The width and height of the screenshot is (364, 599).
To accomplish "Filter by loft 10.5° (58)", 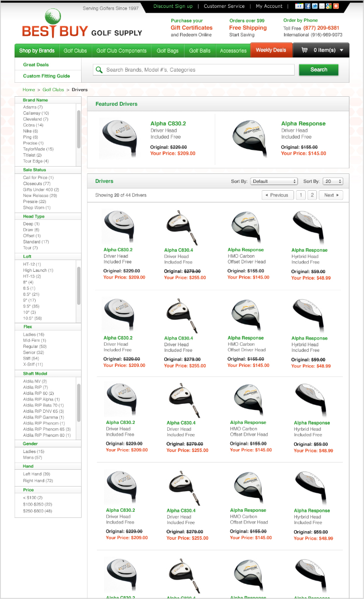I will (32, 318).
